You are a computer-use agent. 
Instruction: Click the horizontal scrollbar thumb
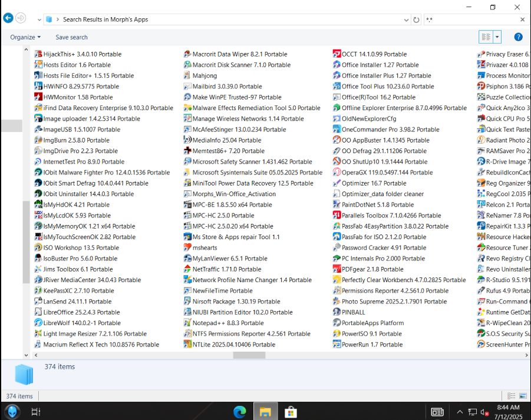tap(249, 355)
